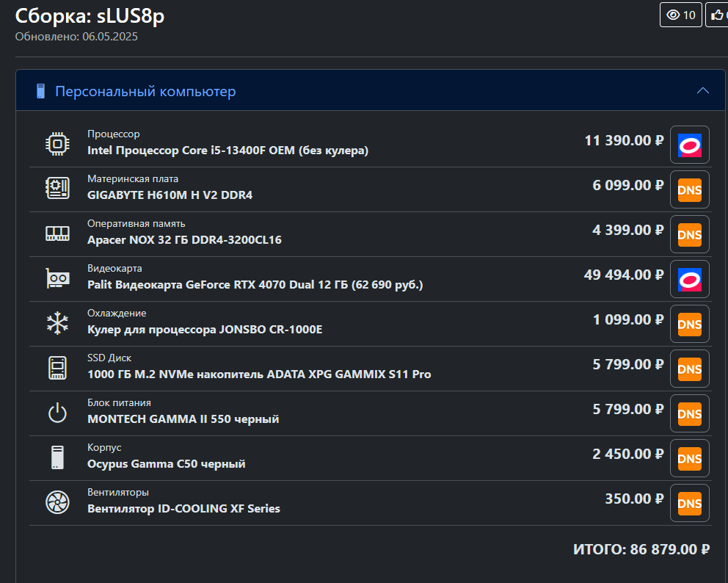
Task: Click the Сборка: sLUS8p title
Action: point(90,16)
